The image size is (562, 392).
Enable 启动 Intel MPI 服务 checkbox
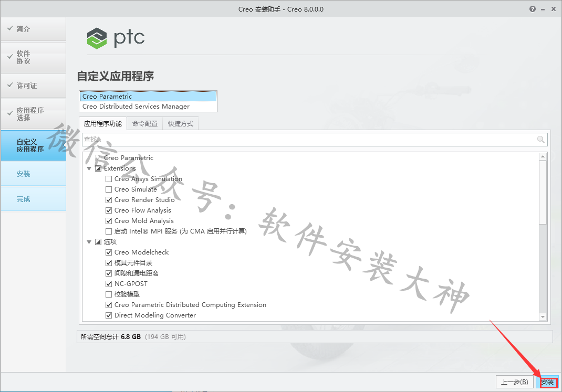(x=109, y=231)
